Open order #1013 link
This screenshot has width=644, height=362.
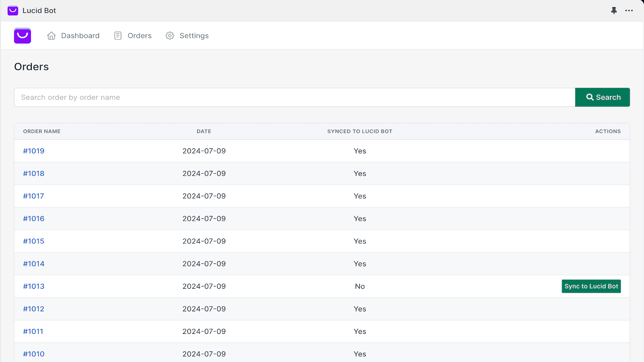pyautogui.click(x=34, y=286)
